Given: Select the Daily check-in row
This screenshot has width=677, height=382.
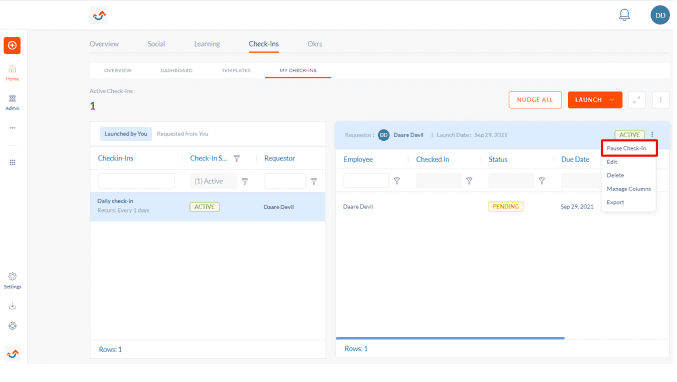Looking at the screenshot, I should click(208, 207).
